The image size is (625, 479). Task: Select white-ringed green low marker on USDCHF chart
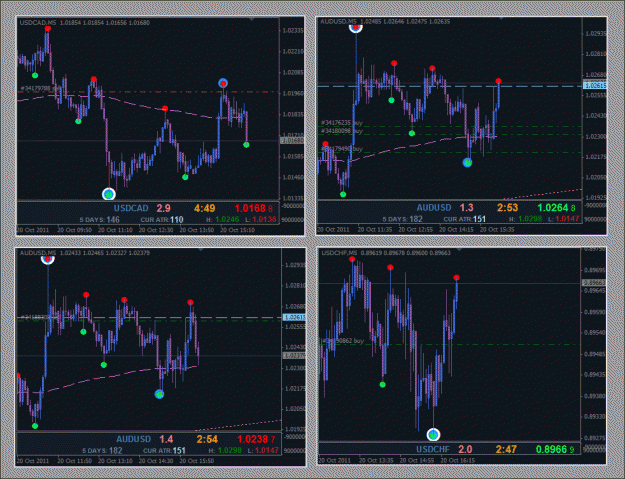[433, 434]
